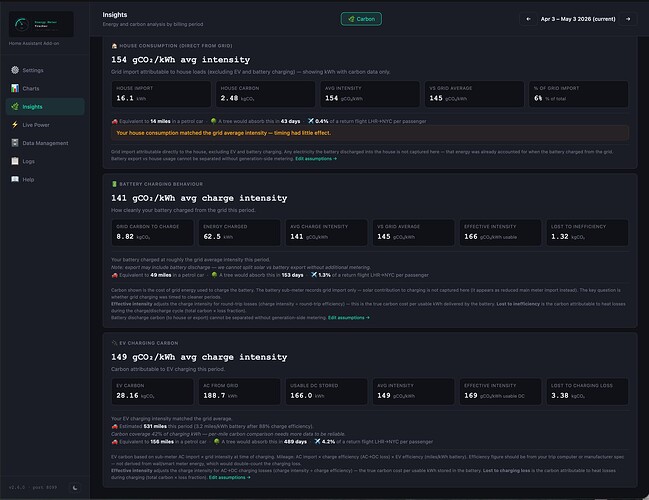This screenshot has width=649, height=500.
Task: Open the Logs clipboard icon
Action: (15, 161)
